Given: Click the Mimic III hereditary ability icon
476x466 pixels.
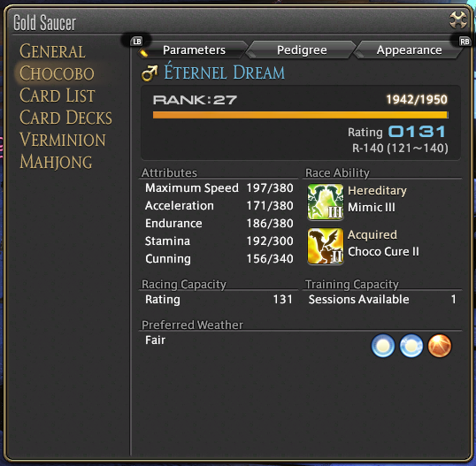Looking at the screenshot, I should (x=326, y=202).
